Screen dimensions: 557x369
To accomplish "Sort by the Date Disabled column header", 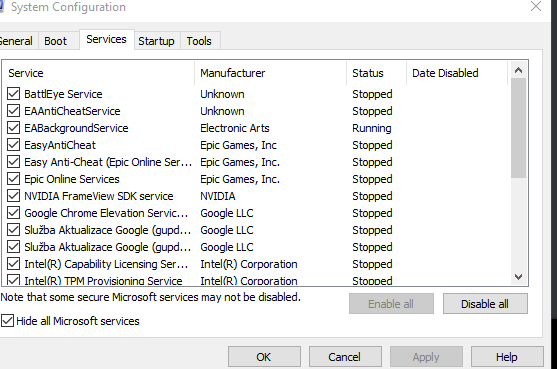I will (x=457, y=73).
